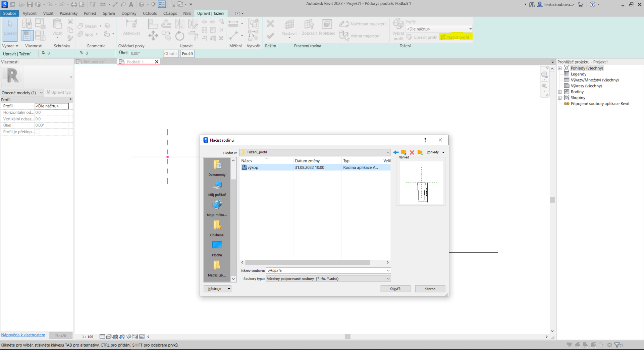Expand the Rodiny tree node

pyautogui.click(x=560, y=92)
